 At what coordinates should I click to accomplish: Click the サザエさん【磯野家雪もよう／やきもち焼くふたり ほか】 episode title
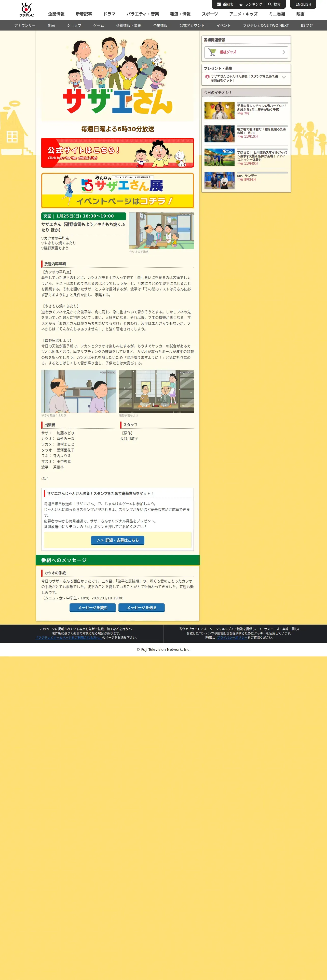(x=83, y=227)
